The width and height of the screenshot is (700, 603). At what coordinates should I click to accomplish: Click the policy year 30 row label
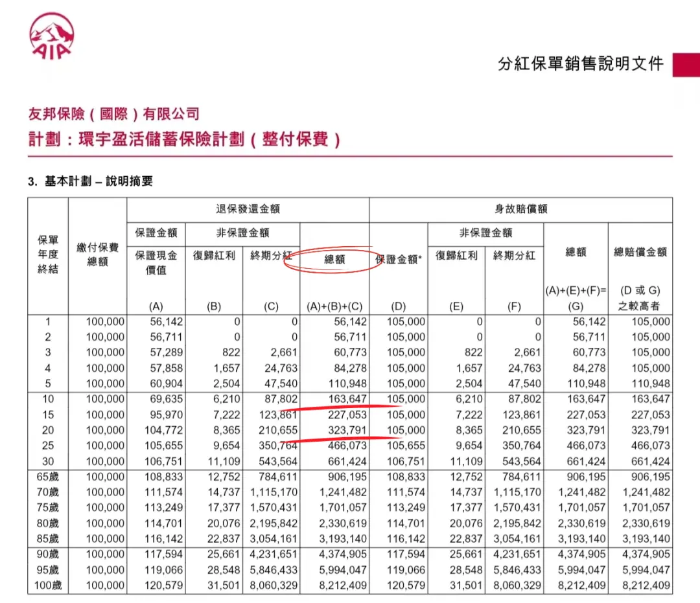tap(48, 461)
